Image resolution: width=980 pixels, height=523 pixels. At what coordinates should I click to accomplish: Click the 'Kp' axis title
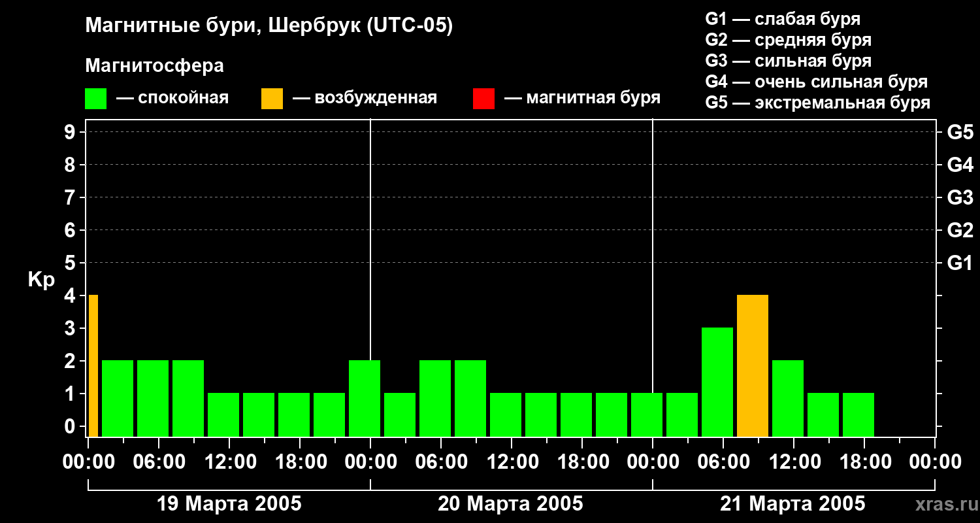41,280
